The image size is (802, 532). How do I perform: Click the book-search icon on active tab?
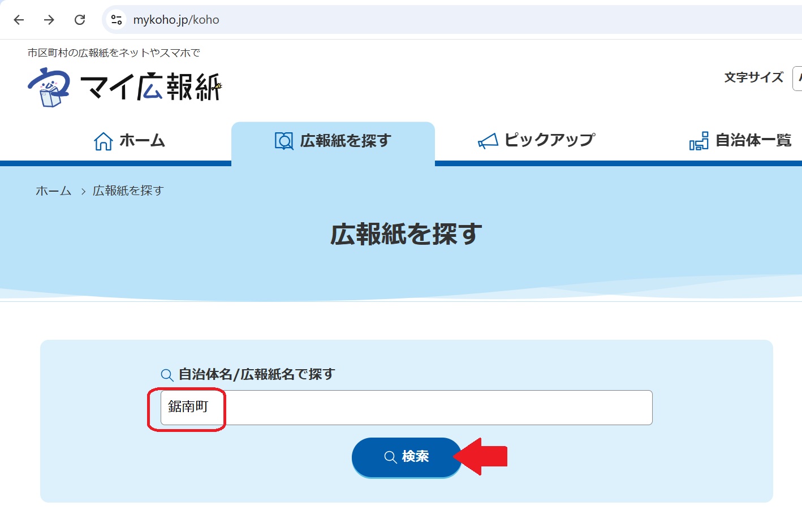point(284,141)
